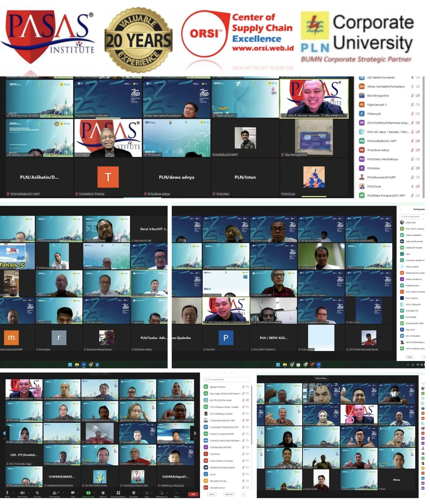Screen dimensions: 430x504
Task: Click the green Share Screen icon
Action: 88,492
